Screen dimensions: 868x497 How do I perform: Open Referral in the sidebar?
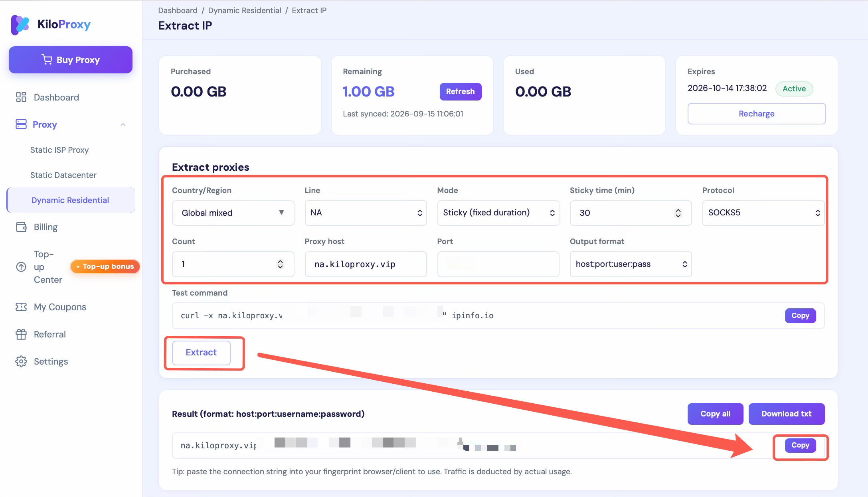pos(49,334)
